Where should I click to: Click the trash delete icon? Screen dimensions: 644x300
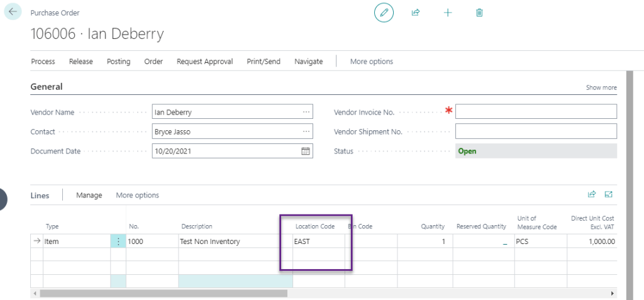479,13
